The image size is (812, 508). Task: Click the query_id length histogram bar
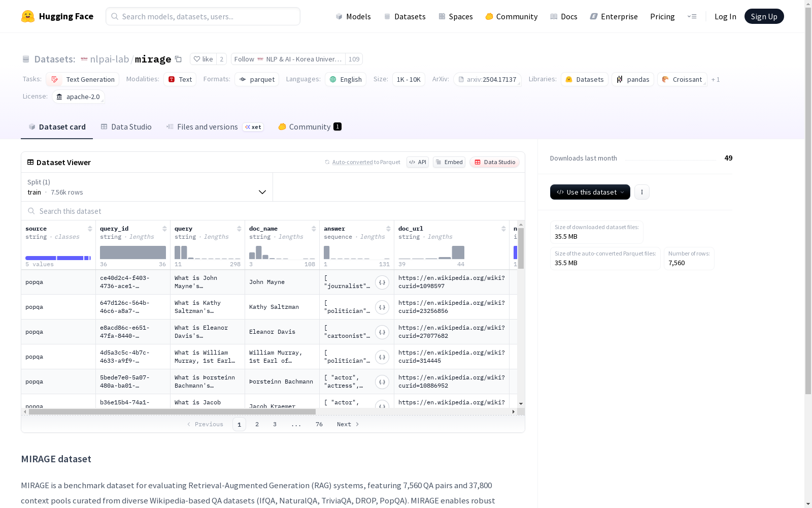click(133, 252)
